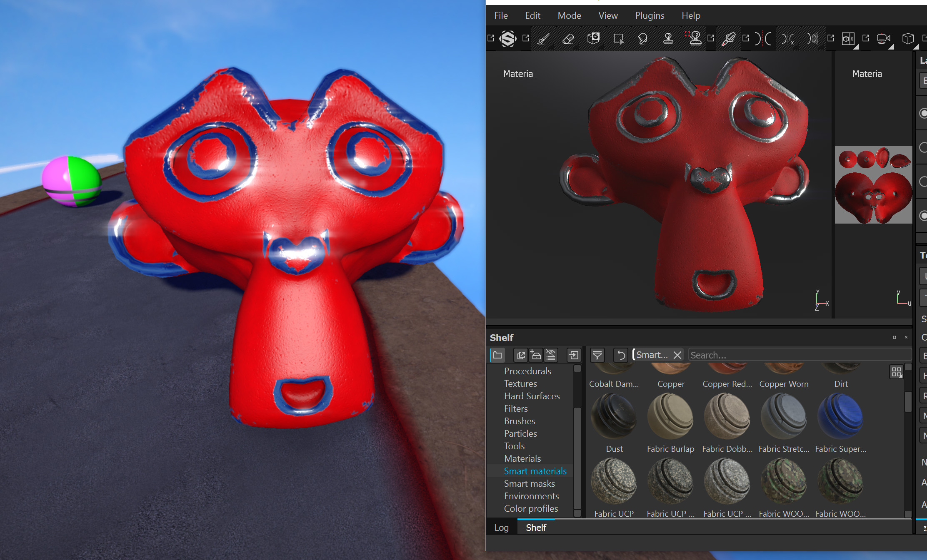
Task: Pick the Fabric Super blue material
Action: point(840,416)
